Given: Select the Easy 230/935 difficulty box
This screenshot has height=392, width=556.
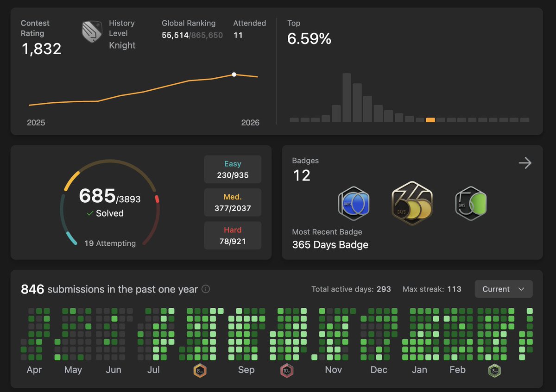Looking at the screenshot, I should 233,169.
